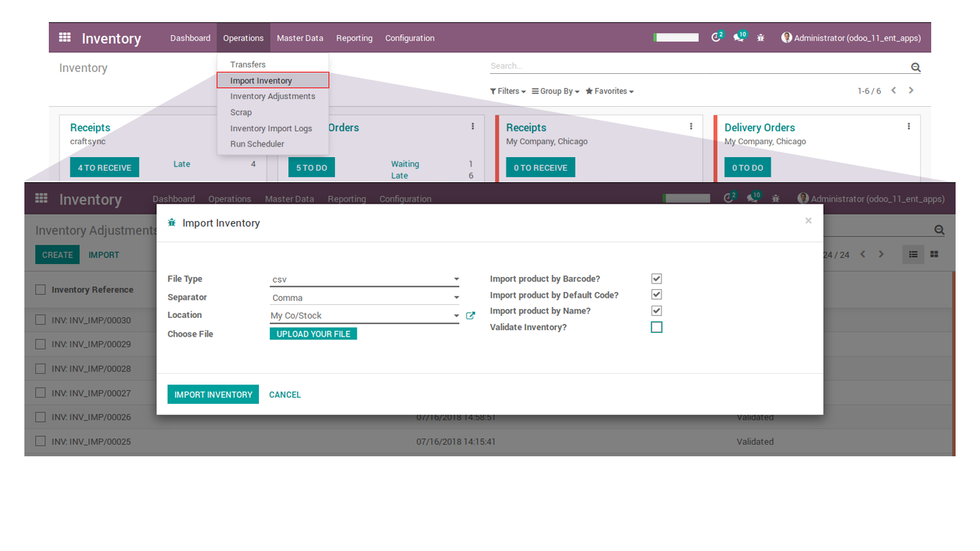Screen dimensions: 980x551
Task: Open the conversations chat icon with badge 10
Action: [738, 38]
